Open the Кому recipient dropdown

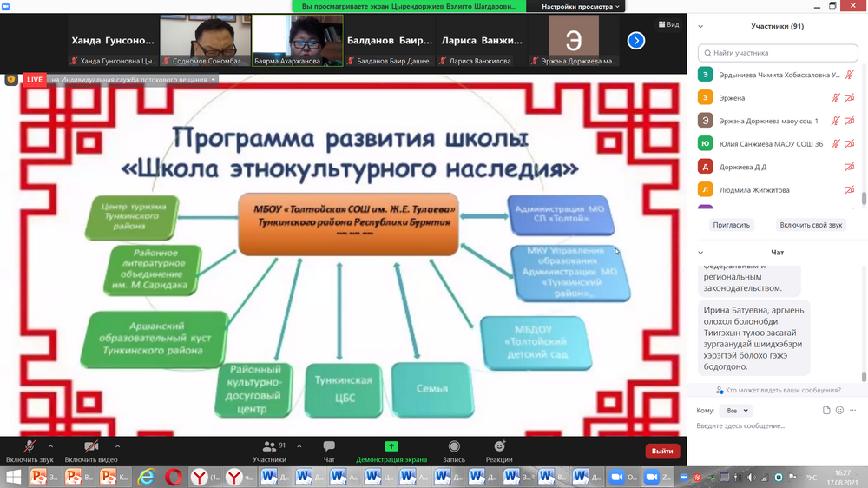click(736, 410)
